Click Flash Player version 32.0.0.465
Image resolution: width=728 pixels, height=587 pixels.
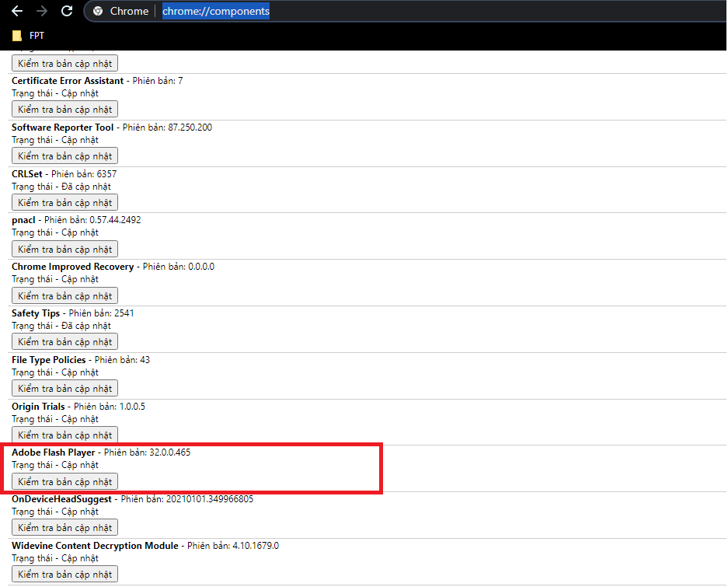pyautogui.click(x=170, y=452)
